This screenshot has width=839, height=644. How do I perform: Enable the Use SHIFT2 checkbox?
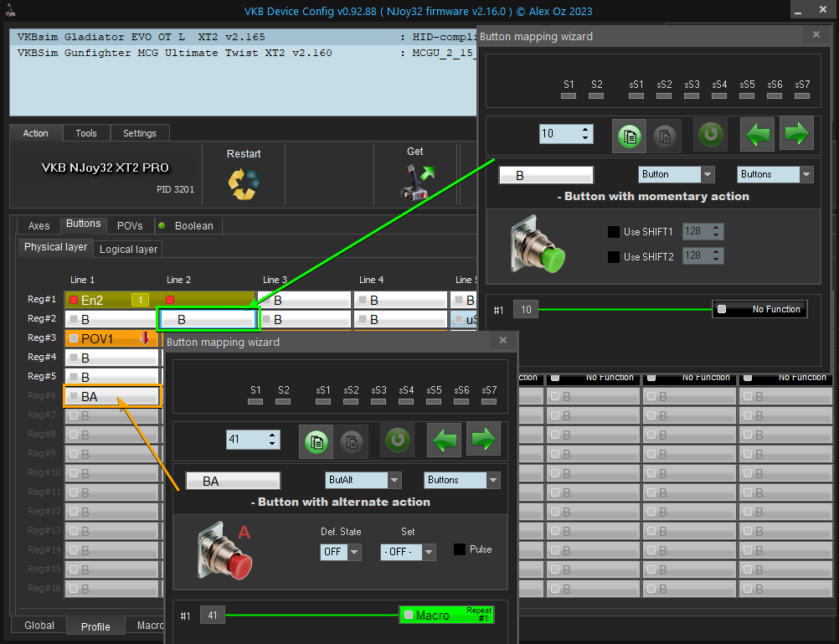click(614, 257)
